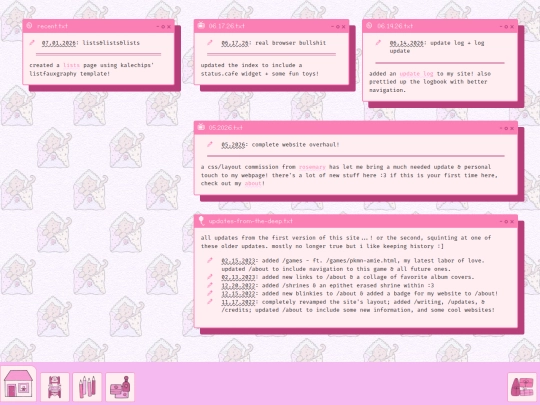Open the 'about' link in 05.2026.txt
540x405 pixels.
[253, 183]
